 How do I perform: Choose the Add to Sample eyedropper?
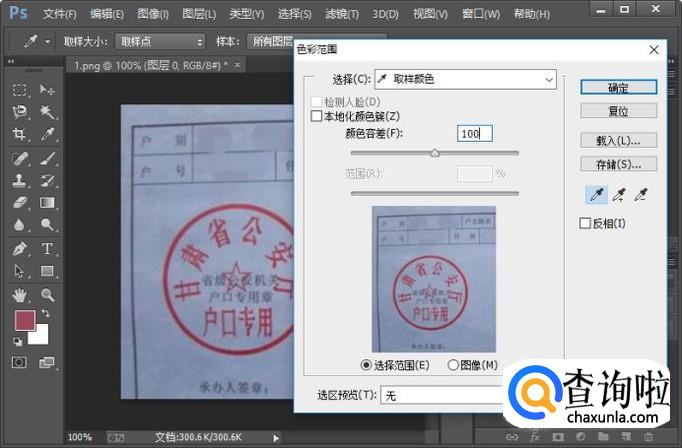(x=619, y=195)
